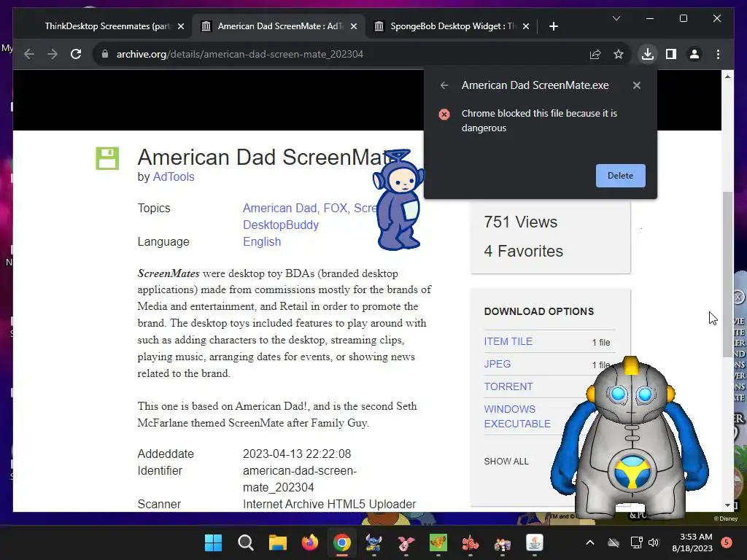Viewport: 747px width, 560px height.
Task: Close the blocked download popup
Action: (x=636, y=85)
